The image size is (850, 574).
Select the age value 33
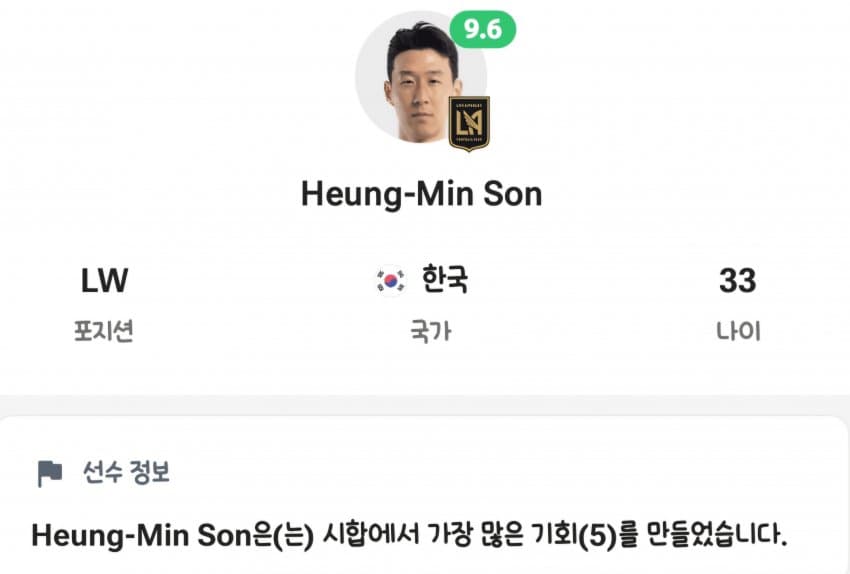coord(737,281)
